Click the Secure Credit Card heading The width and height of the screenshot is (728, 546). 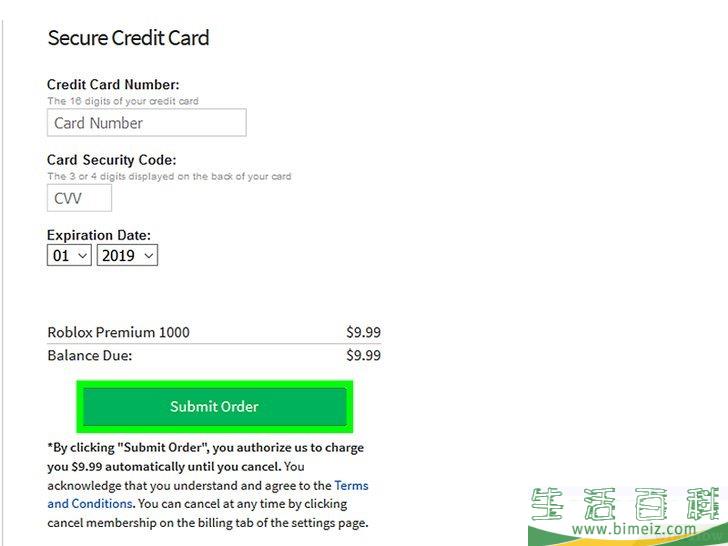(128, 38)
